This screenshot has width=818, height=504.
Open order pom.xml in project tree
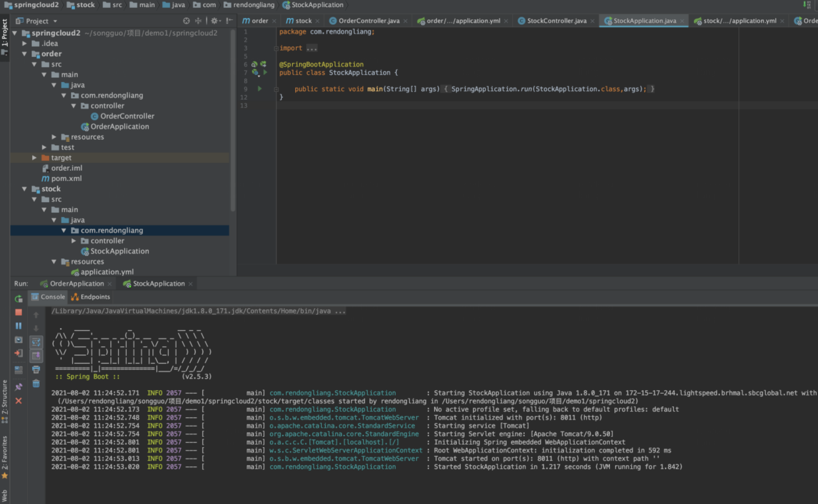tap(62, 178)
